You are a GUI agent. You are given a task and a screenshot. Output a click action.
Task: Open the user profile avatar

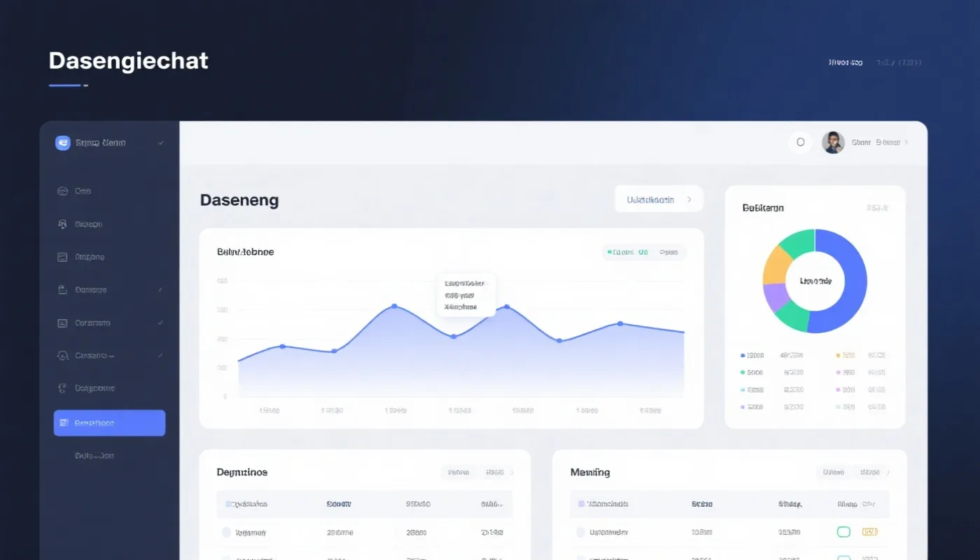coord(833,142)
